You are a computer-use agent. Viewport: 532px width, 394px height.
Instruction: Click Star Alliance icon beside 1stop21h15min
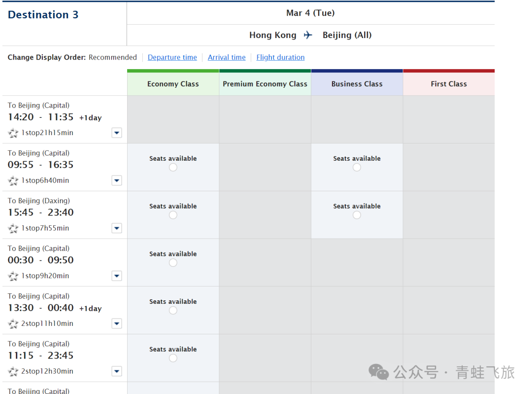(13, 133)
